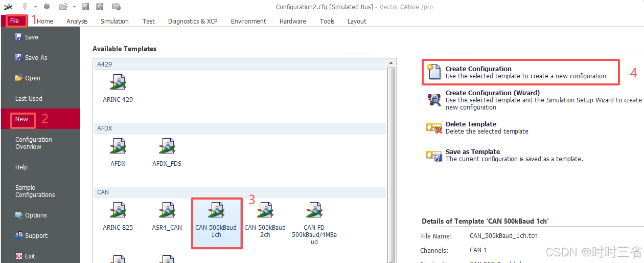Select the CAN FD 500kBaud/4MBaud template
Image resolution: width=644 pixels, height=263 pixels.
(314, 224)
